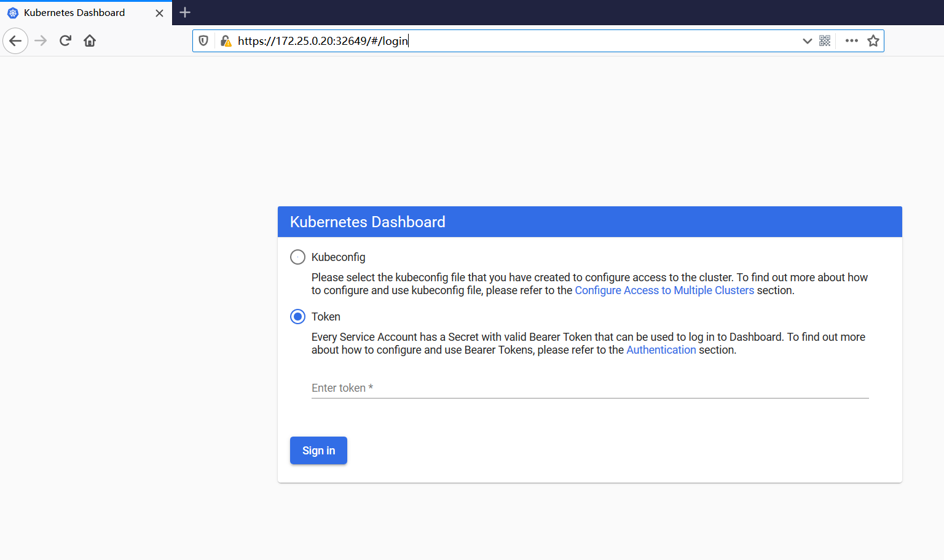Expand the address bar history dropdown
944x560 pixels.
click(x=807, y=41)
